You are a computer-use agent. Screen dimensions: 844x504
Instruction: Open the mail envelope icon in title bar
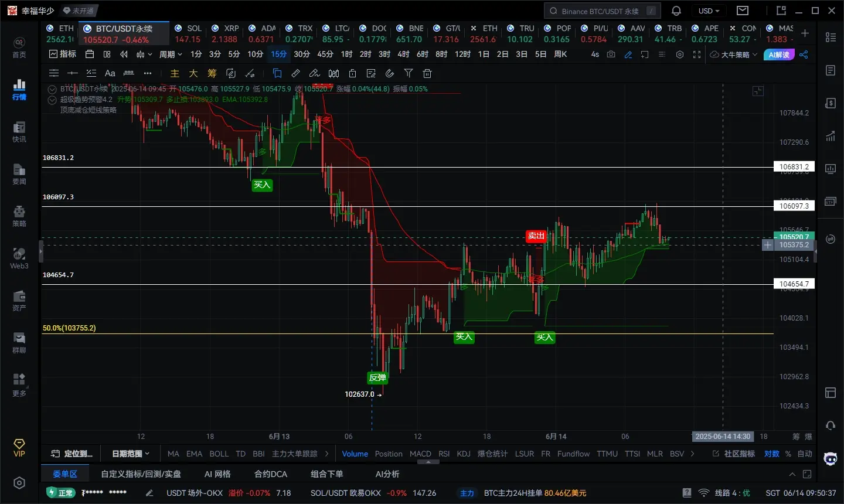click(743, 11)
